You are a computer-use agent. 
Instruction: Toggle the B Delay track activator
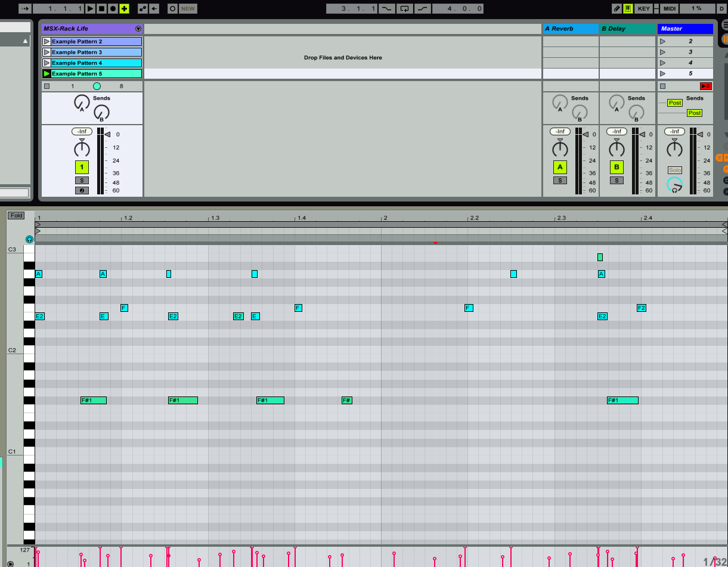click(x=617, y=167)
